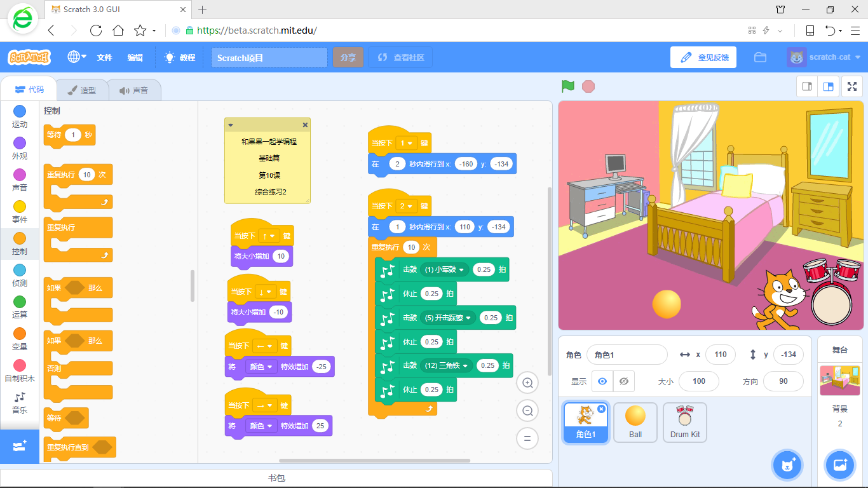This screenshot has height=488, width=868.
Task: Select the 外观 looks category
Action: 20,149
